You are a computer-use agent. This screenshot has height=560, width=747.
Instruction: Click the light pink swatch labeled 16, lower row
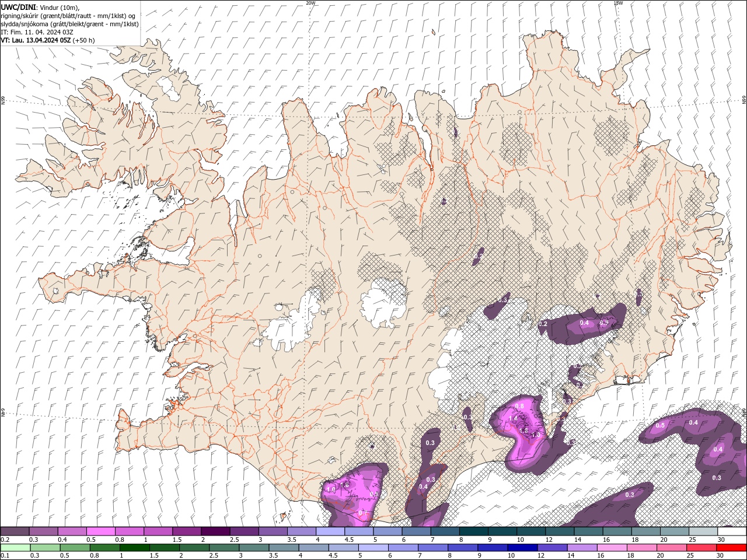pos(611,548)
